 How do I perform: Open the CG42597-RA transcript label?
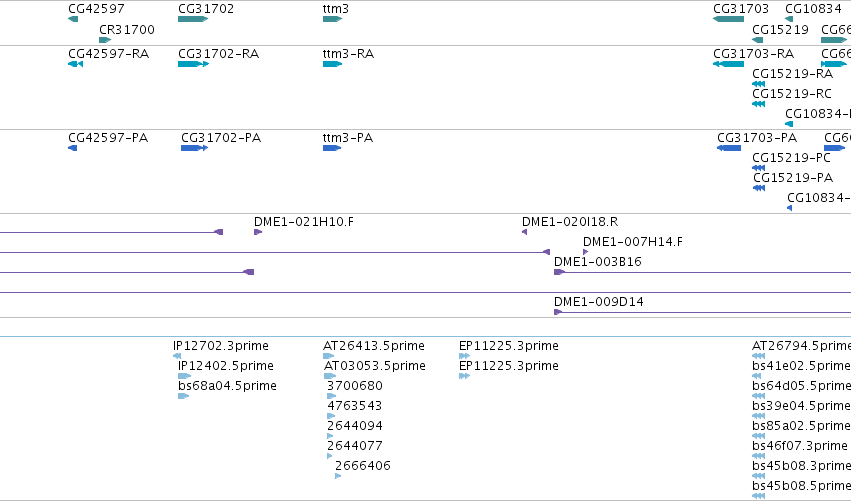click(108, 54)
